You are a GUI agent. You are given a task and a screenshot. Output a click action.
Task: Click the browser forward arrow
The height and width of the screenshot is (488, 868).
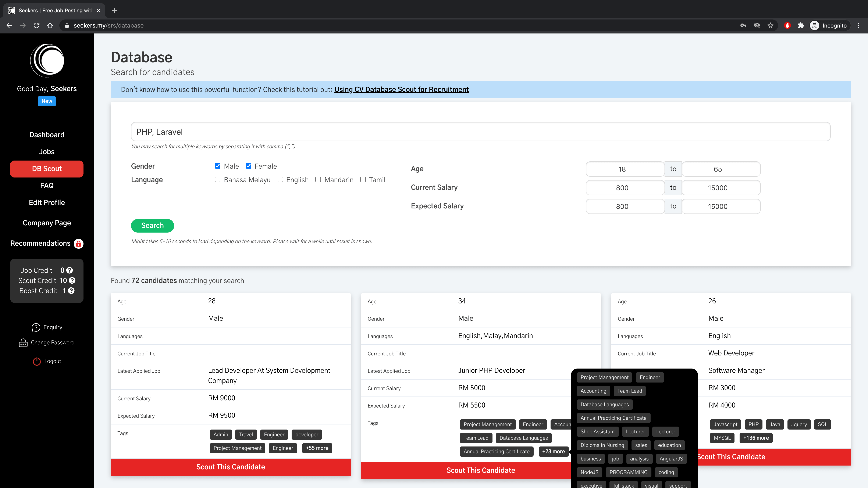click(23, 26)
